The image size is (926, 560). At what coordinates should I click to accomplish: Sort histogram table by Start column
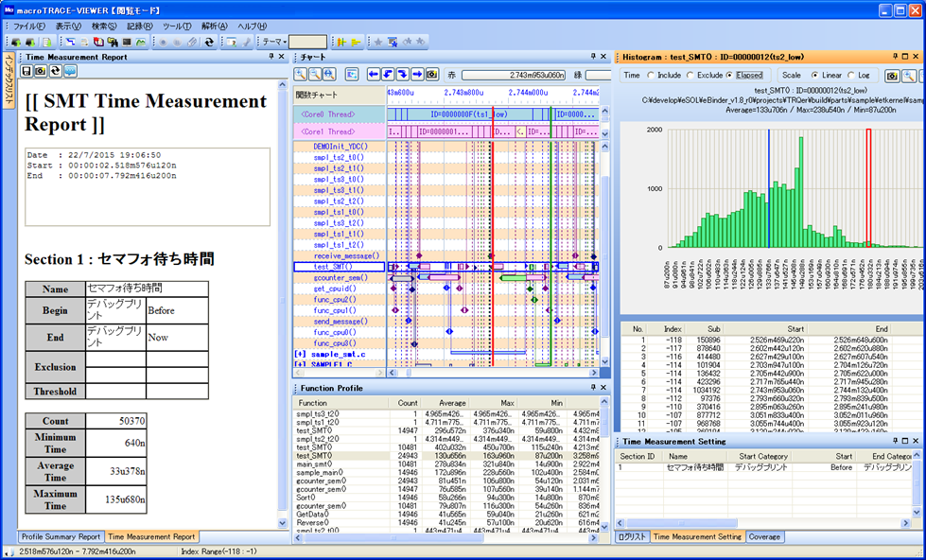point(765,329)
